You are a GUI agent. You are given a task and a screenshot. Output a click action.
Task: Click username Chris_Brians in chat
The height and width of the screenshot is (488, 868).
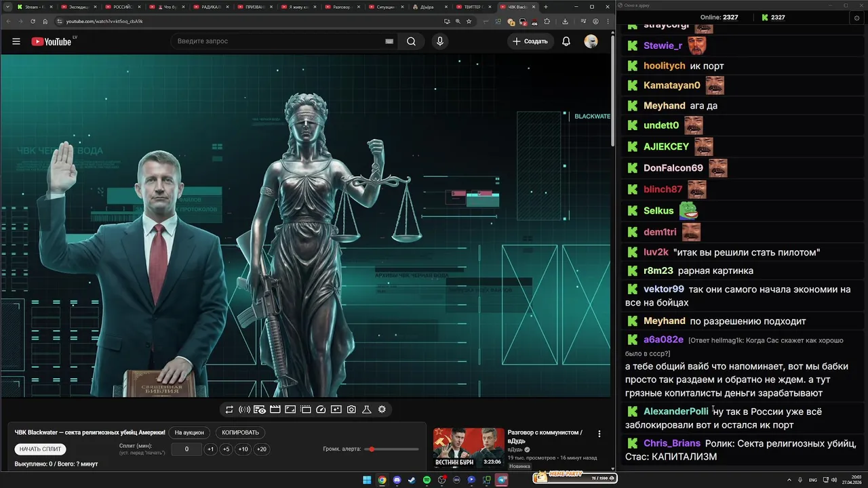[672, 443]
